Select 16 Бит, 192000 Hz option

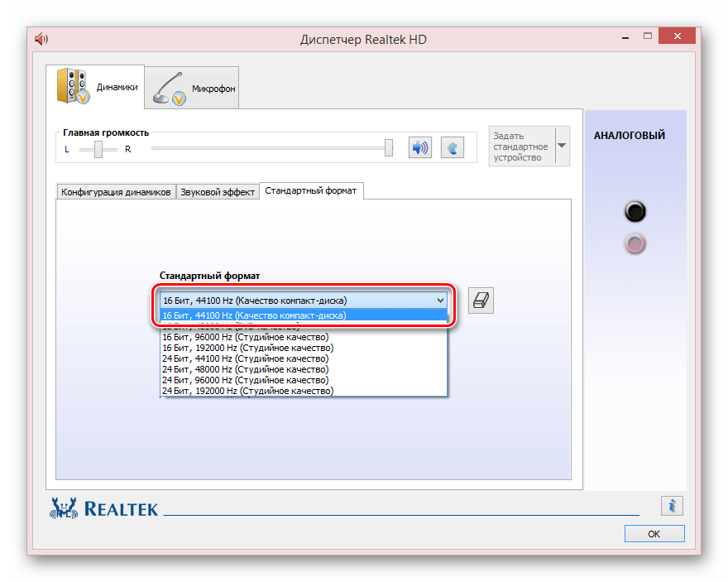point(304,348)
